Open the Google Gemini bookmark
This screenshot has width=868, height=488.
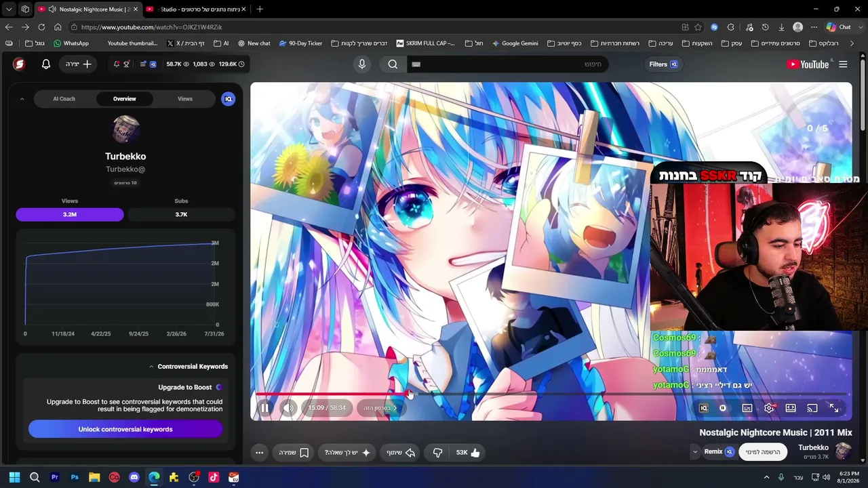[515, 43]
